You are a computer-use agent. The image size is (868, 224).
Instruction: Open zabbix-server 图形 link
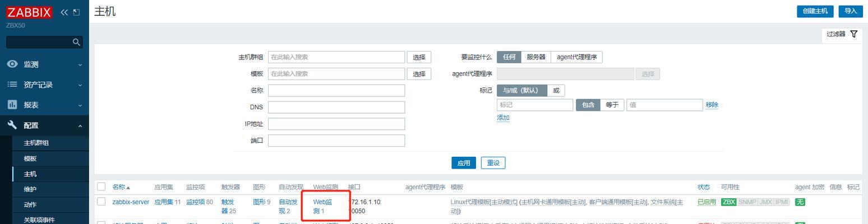(259, 202)
